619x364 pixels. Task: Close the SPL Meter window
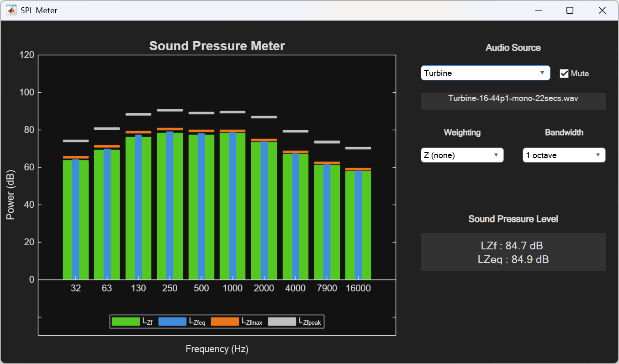coord(602,10)
